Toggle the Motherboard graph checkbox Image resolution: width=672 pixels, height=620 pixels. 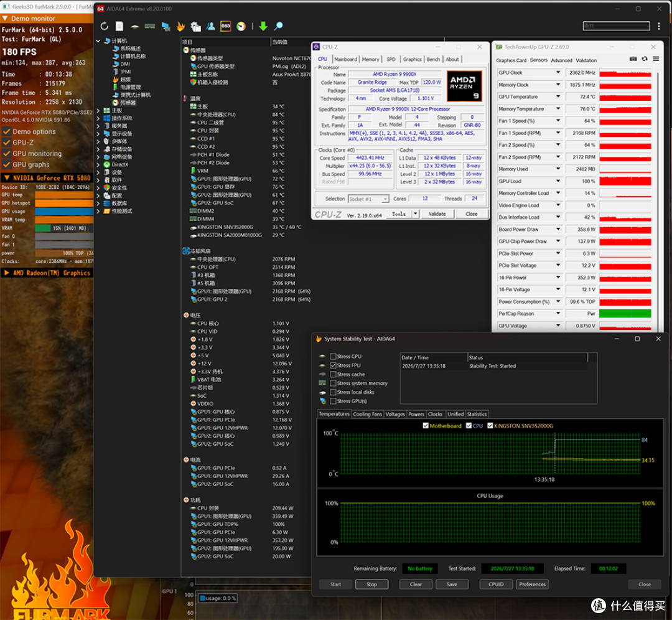[426, 426]
